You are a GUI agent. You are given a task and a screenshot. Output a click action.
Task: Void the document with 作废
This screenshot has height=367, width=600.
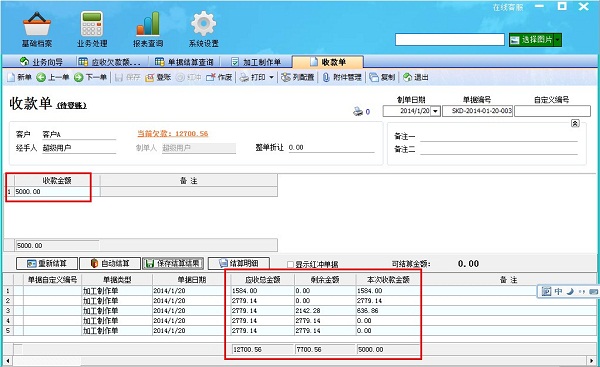(219, 77)
